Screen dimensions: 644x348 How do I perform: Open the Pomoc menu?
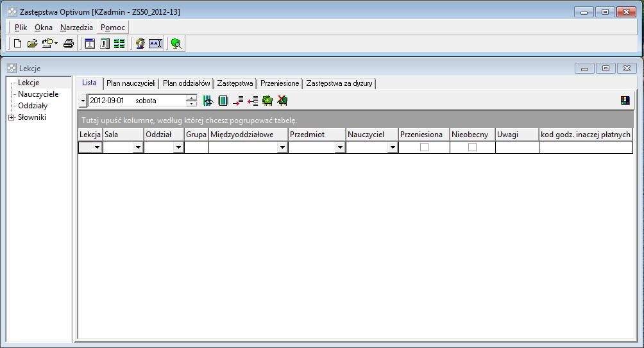[x=113, y=28]
